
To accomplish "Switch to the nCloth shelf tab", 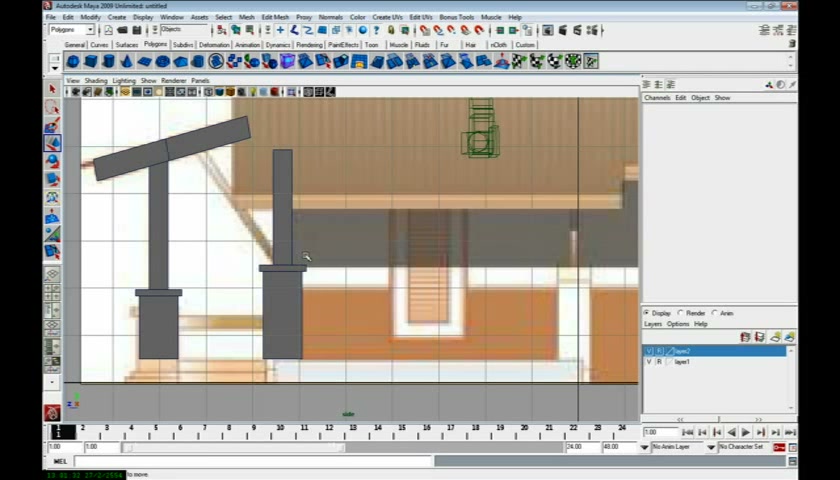I will coord(499,45).
